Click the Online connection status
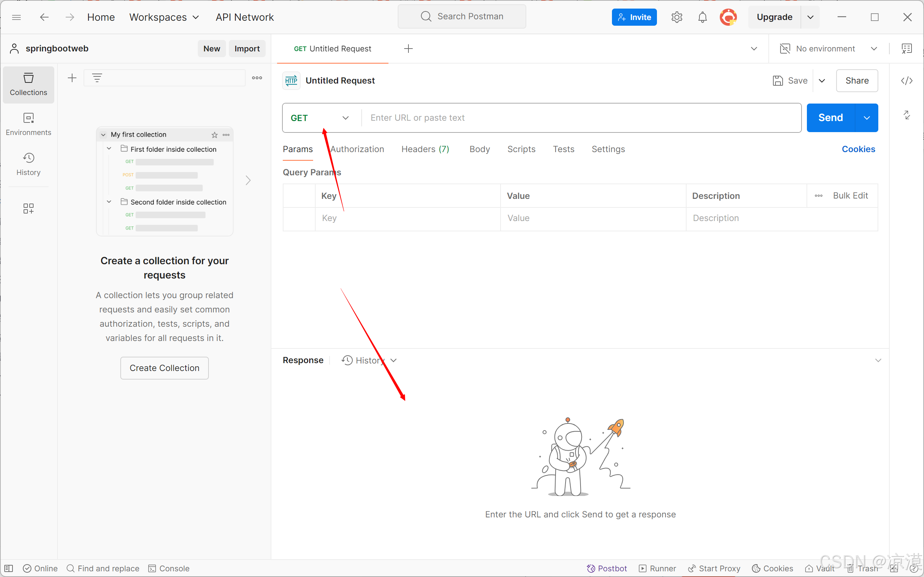 (40, 568)
